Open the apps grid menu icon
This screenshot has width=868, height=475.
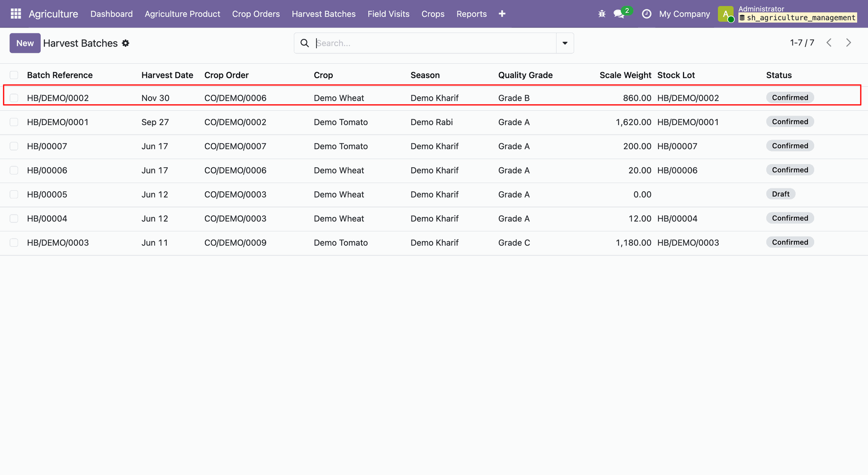[16, 14]
